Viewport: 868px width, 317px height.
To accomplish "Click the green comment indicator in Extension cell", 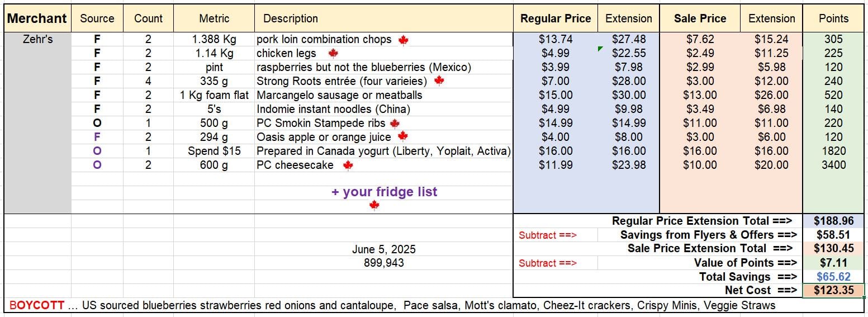I will pos(600,49).
